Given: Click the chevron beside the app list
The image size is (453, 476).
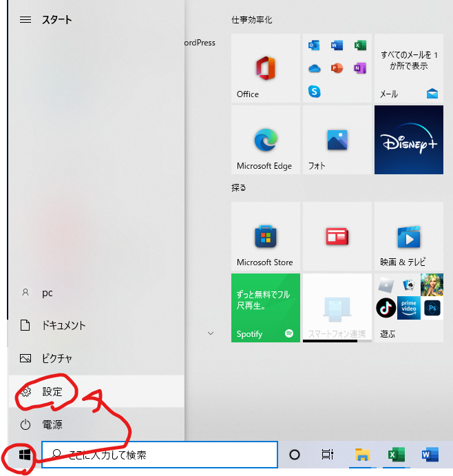Looking at the screenshot, I should 211,333.
